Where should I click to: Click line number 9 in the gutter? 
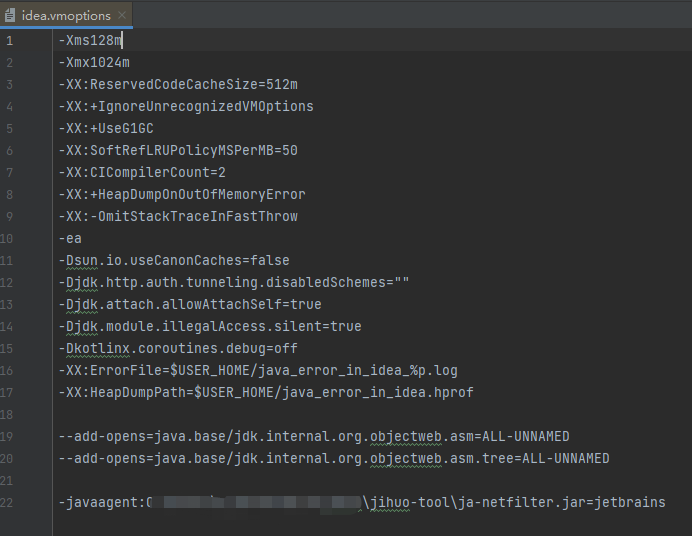click(10, 217)
